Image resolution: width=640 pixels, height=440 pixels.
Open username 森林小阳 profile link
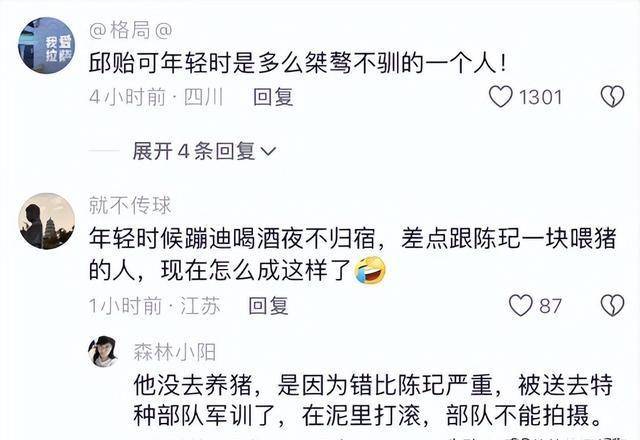click(x=175, y=352)
